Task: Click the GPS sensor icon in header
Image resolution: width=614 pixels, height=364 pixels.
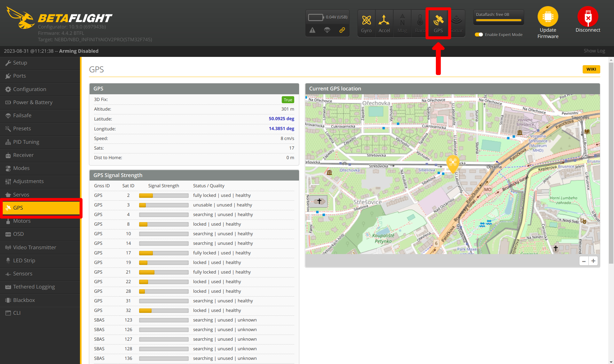Action: (x=438, y=23)
